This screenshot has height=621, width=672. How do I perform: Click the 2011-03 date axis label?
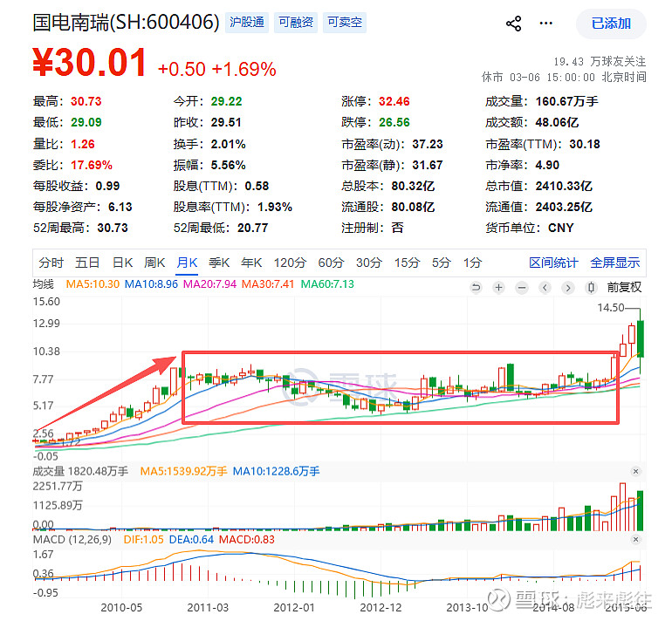click(x=208, y=607)
